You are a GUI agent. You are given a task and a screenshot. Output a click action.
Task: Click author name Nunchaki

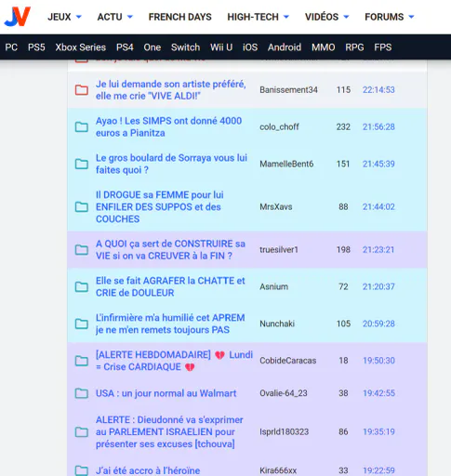pyautogui.click(x=277, y=324)
